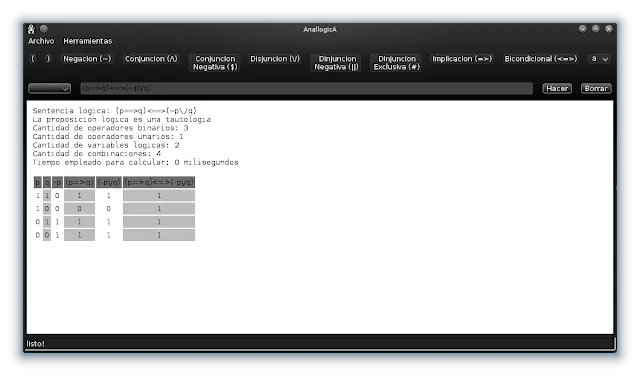Screen dimensions: 640x376
Task: Minimize the AnalogicA window
Action: pyautogui.click(x=582, y=29)
